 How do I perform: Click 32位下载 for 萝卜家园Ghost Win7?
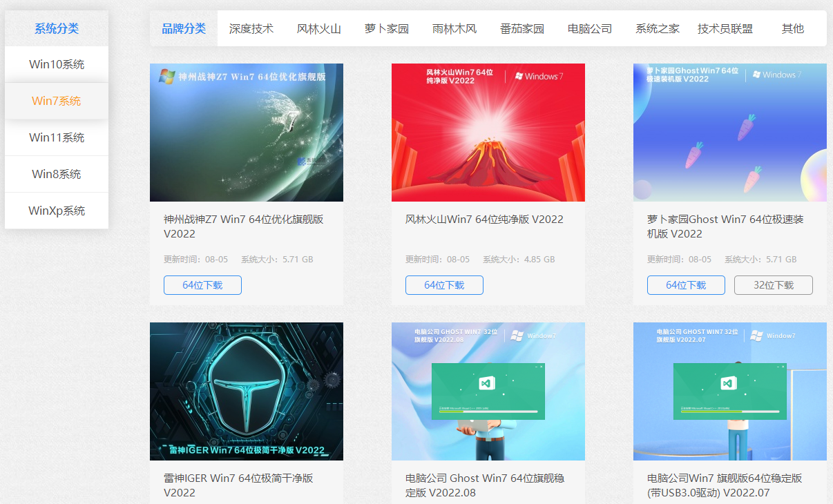pos(774,285)
